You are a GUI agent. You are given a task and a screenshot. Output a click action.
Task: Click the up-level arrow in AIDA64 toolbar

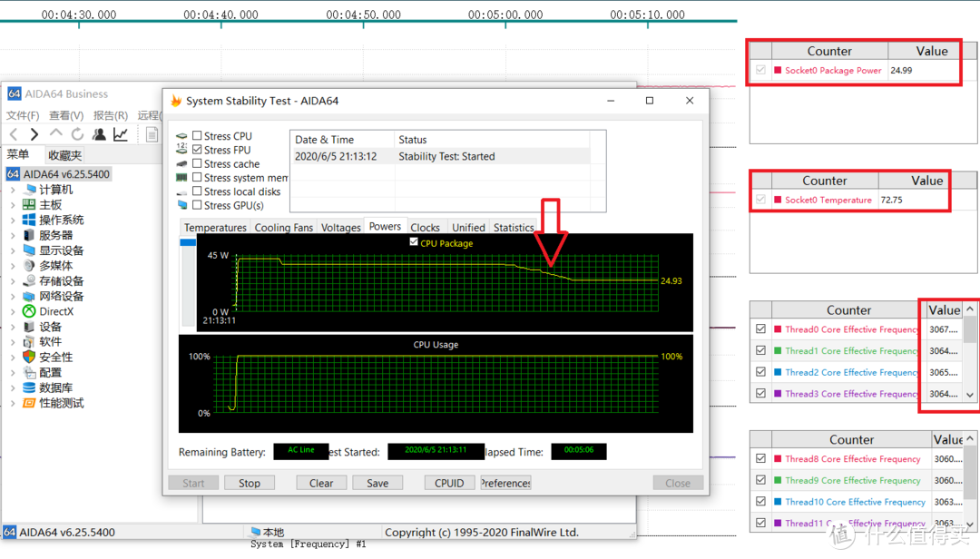pyautogui.click(x=55, y=133)
